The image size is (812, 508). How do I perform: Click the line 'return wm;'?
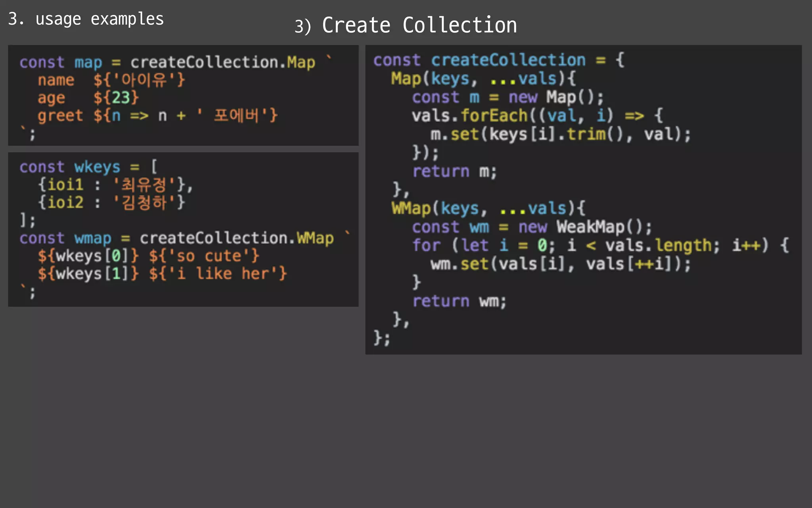(460, 301)
